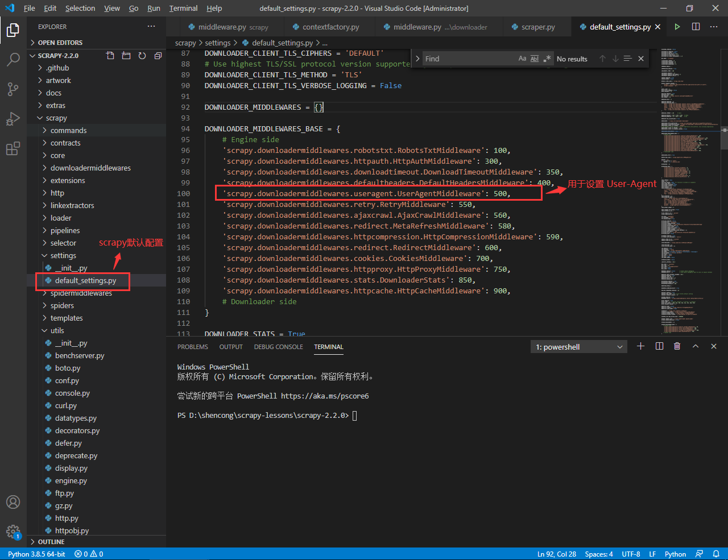
Task: Open the Extensions view
Action: click(13, 149)
